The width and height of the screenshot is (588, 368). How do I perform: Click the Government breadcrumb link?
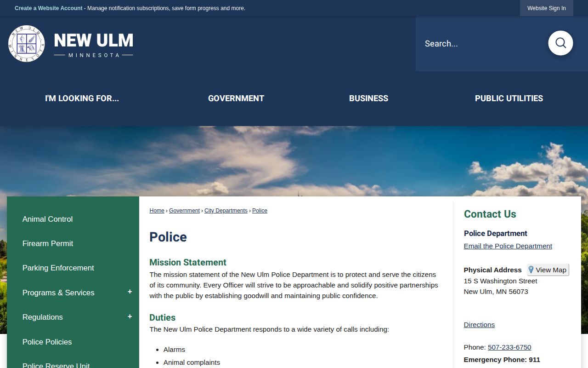(x=184, y=211)
